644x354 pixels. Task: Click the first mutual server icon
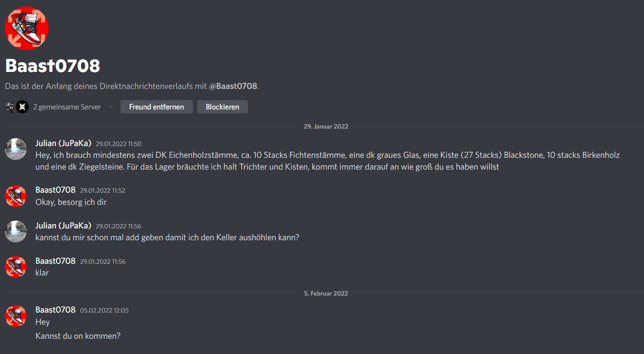pyautogui.click(x=10, y=107)
